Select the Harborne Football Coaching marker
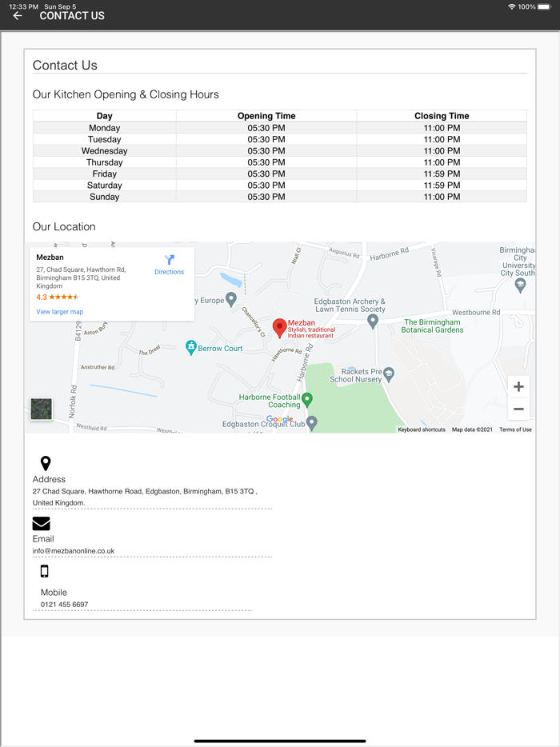The width and height of the screenshot is (560, 747). coord(307,399)
